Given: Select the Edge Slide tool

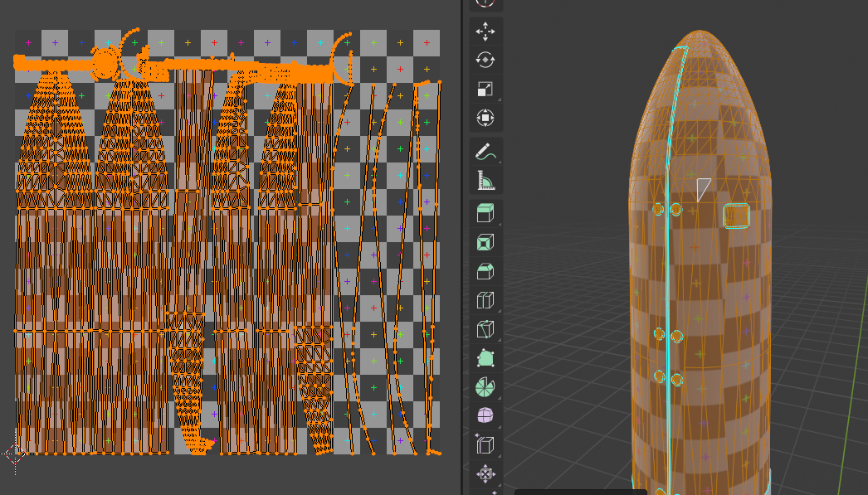Looking at the screenshot, I should click(x=485, y=444).
